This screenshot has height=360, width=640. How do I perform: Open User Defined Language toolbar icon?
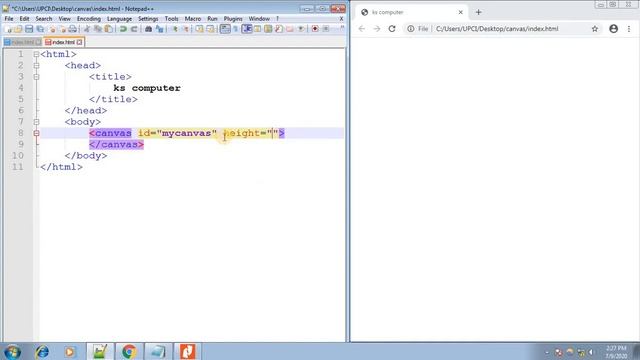pos(258,29)
